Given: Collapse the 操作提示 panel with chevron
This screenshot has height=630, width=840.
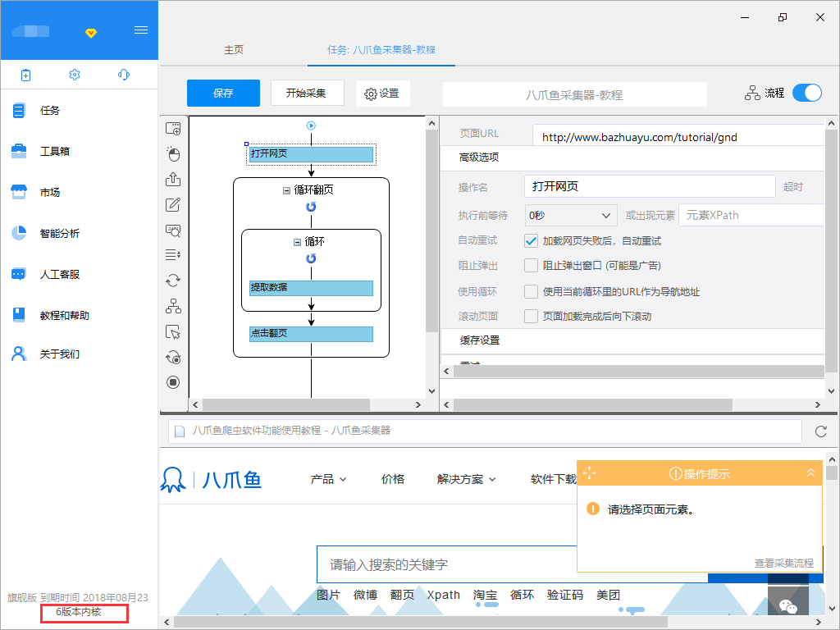Looking at the screenshot, I should pyautogui.click(x=810, y=473).
